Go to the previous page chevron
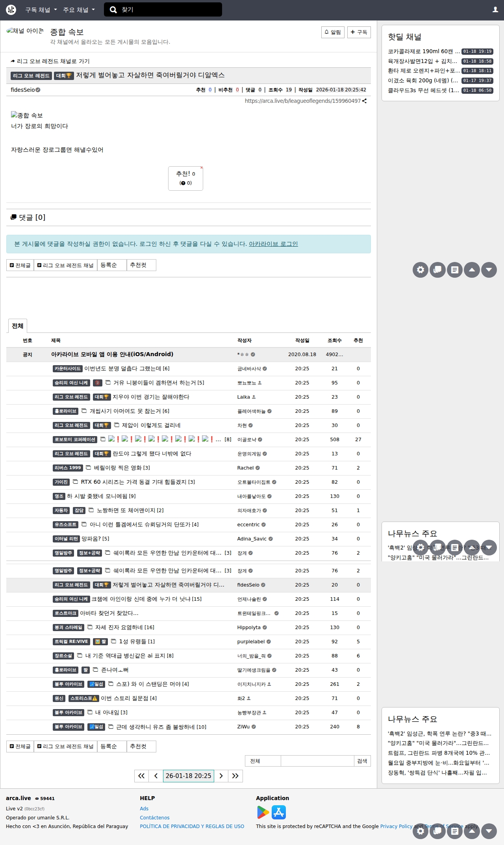Screen dimensions: 504x845 pyautogui.click(x=156, y=776)
